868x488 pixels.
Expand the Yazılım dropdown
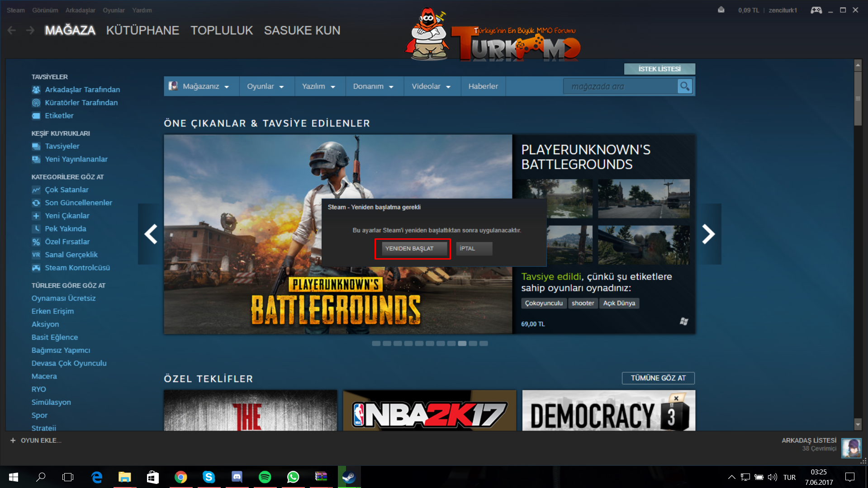318,86
